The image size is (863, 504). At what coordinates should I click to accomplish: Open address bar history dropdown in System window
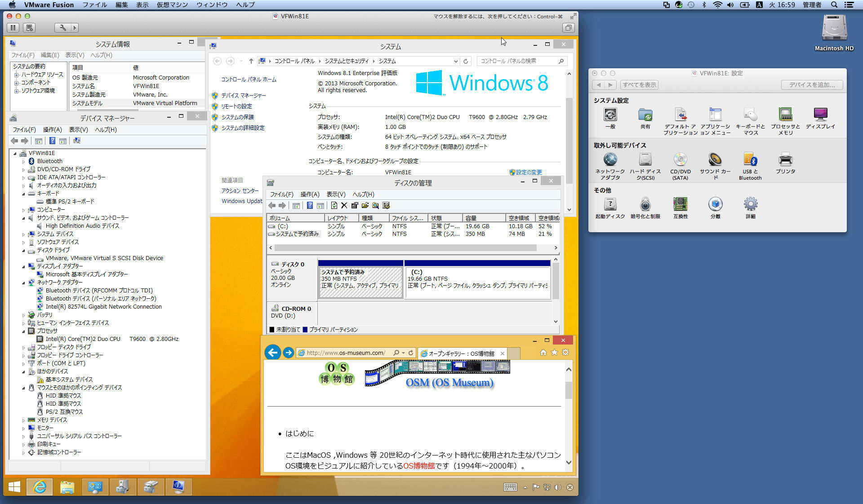456,61
